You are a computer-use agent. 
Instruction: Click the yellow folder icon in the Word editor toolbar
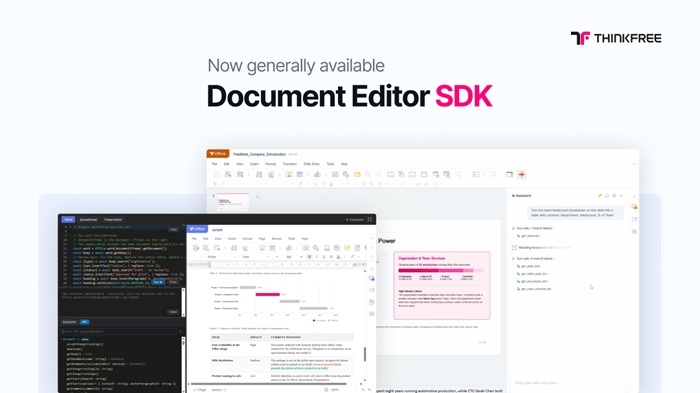pos(347,248)
